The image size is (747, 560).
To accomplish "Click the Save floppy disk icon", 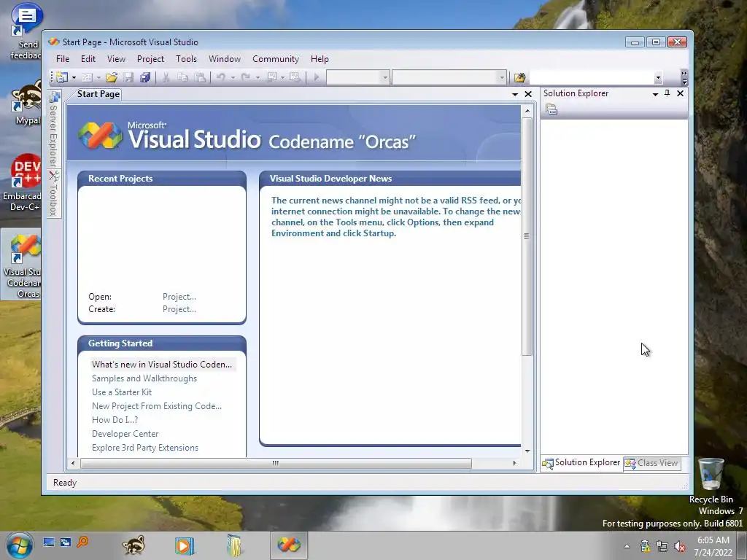I will pos(128,77).
